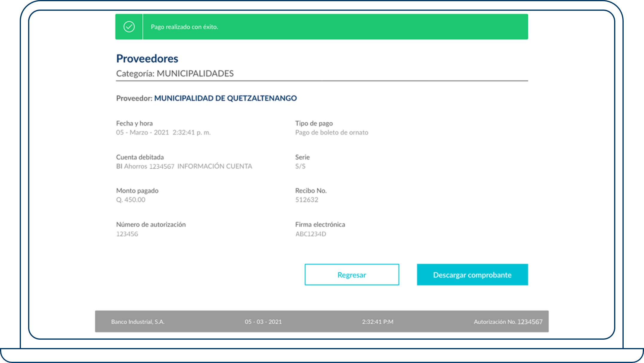Click the date value '05 - Marzo - 2021 2:32:41 p. m.'
Viewport: 644px width, 363px height.
pyautogui.click(x=163, y=132)
